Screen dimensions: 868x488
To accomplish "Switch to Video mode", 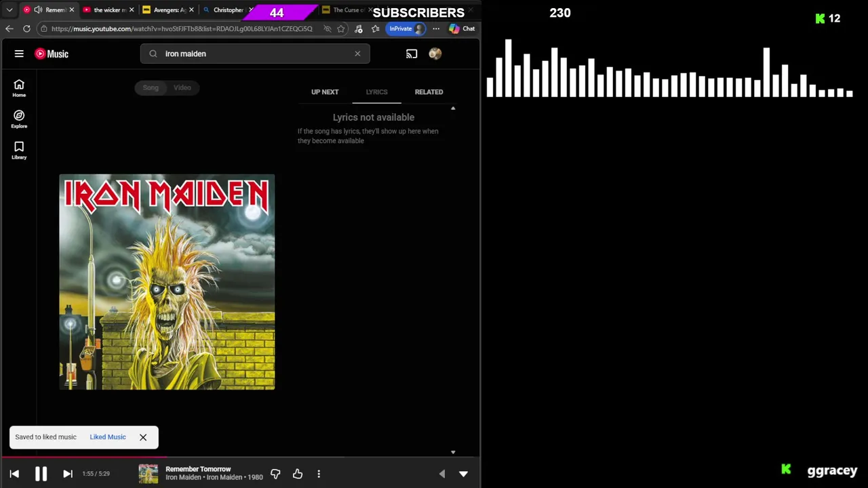I will pos(182,87).
